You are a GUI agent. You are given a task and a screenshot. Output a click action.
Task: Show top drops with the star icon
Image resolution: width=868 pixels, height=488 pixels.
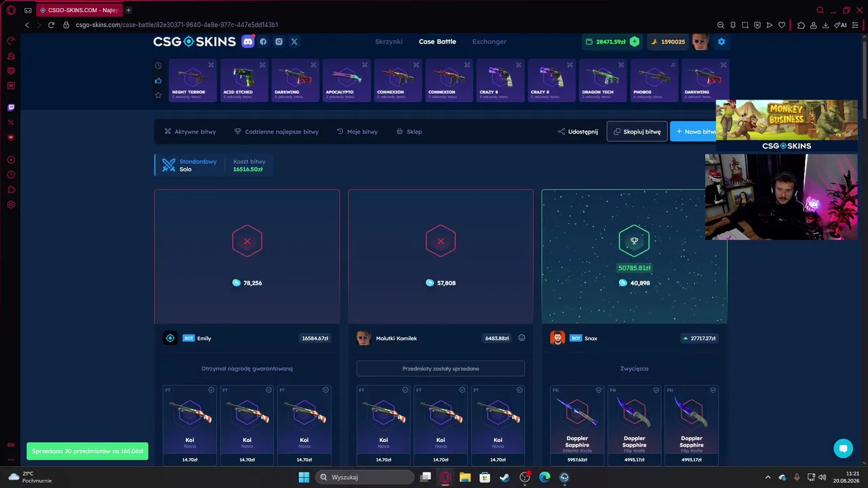click(158, 95)
